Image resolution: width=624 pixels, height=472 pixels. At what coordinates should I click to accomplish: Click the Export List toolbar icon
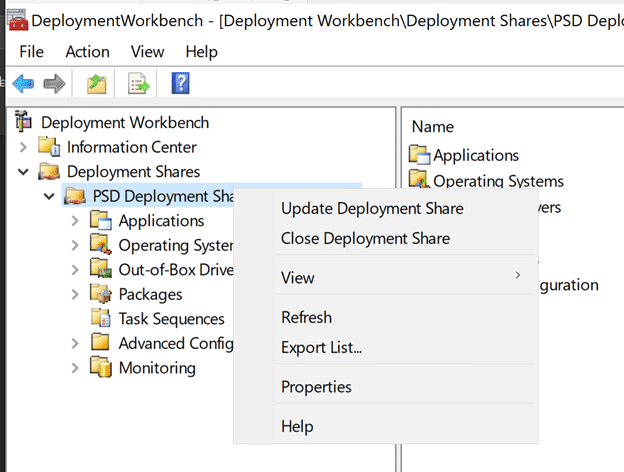click(138, 84)
